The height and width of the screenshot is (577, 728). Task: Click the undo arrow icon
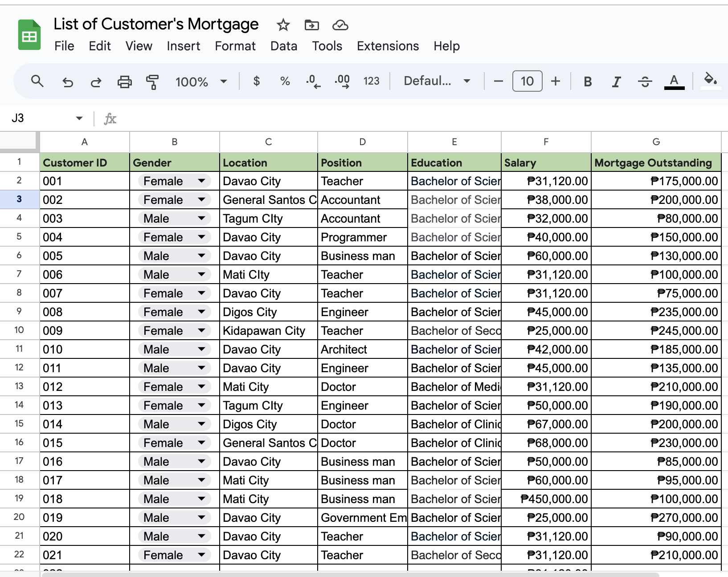click(67, 81)
